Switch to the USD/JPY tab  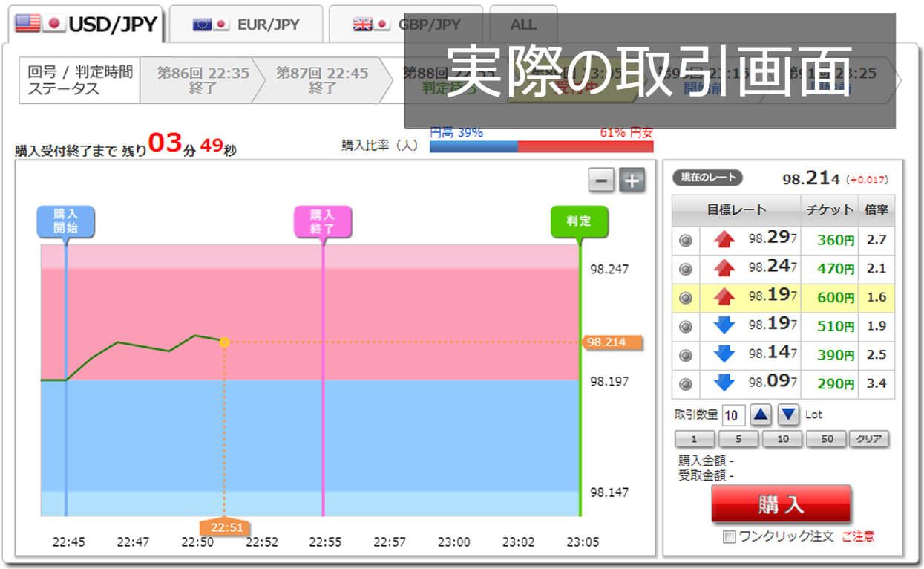(85, 24)
